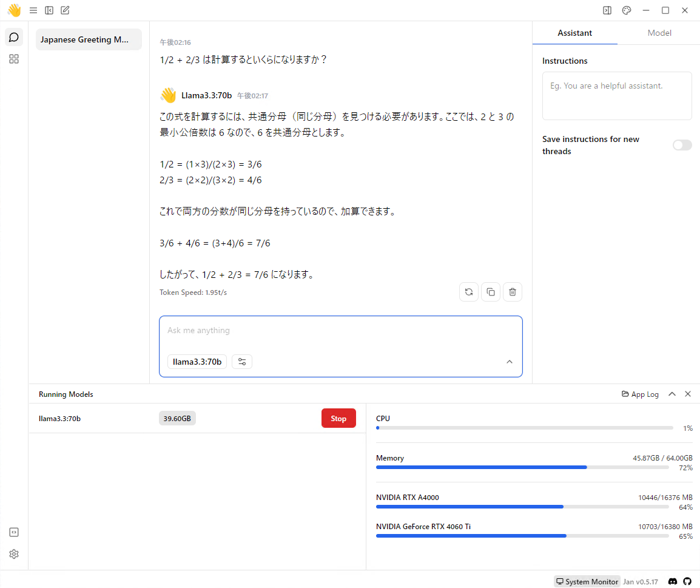Viewport: 700px width, 588px height.
Task: Open model inference settings sliders icon
Action: coord(242,362)
